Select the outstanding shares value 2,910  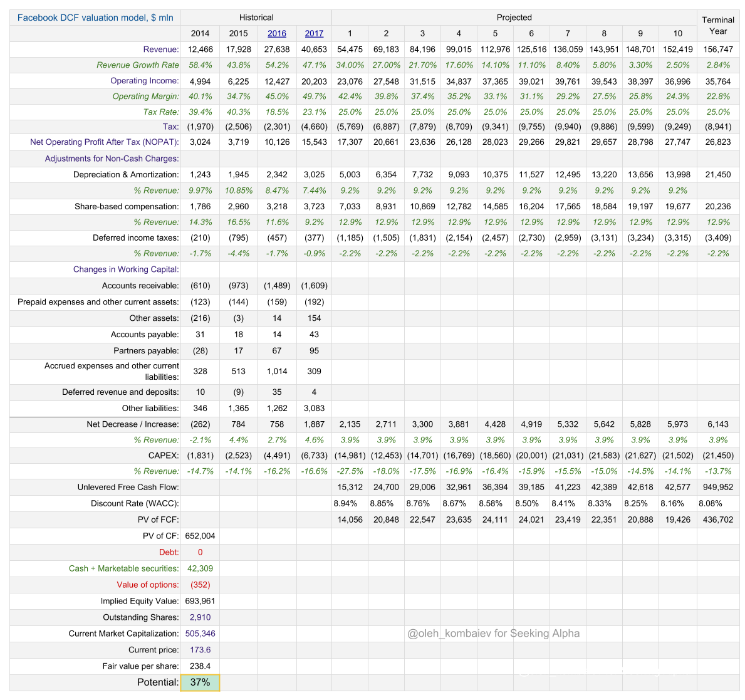point(200,618)
